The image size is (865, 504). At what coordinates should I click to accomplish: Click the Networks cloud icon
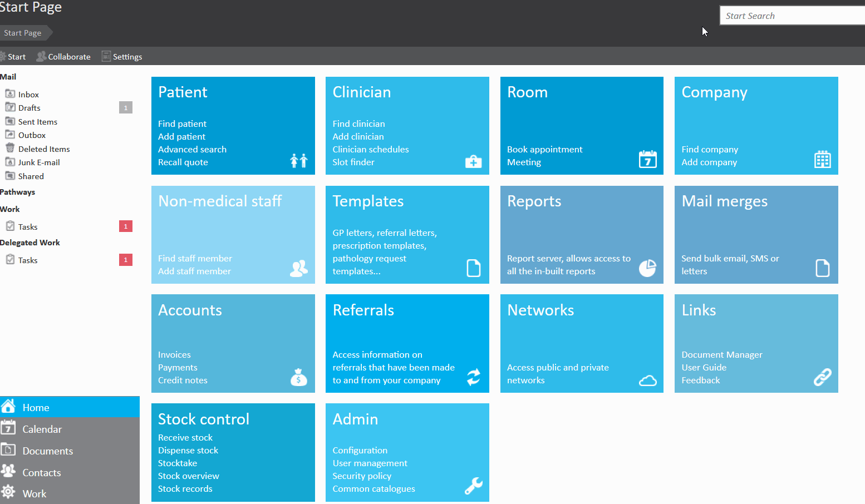647,381
